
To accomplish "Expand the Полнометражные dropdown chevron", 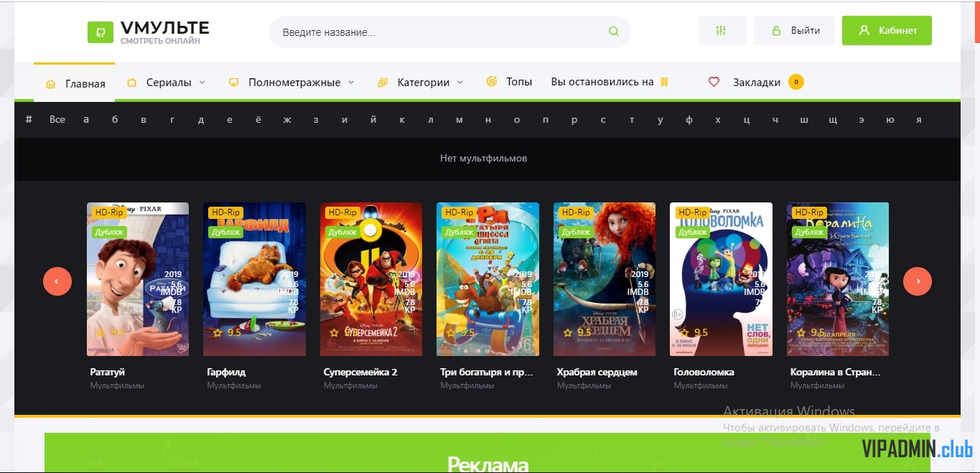I will [x=351, y=83].
